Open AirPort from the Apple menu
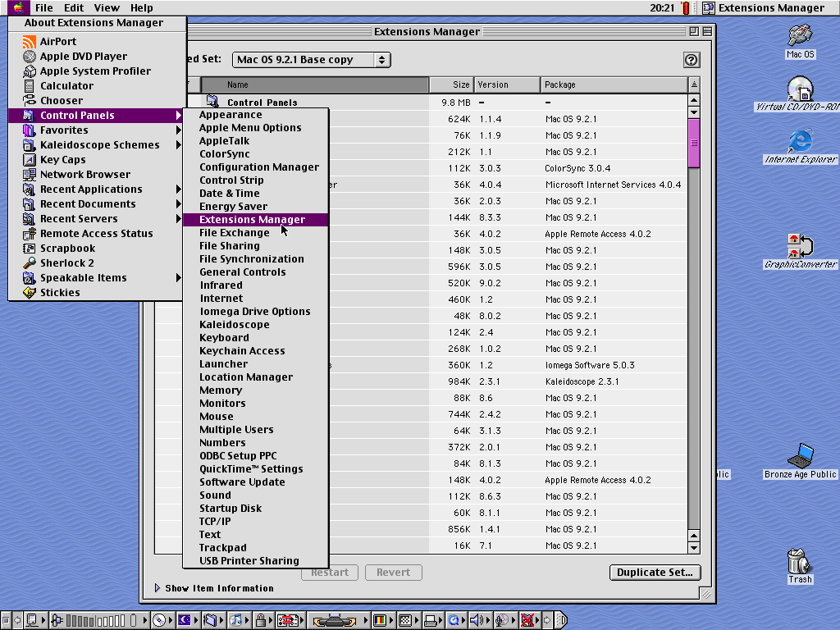This screenshot has width=840, height=630. 57,42
